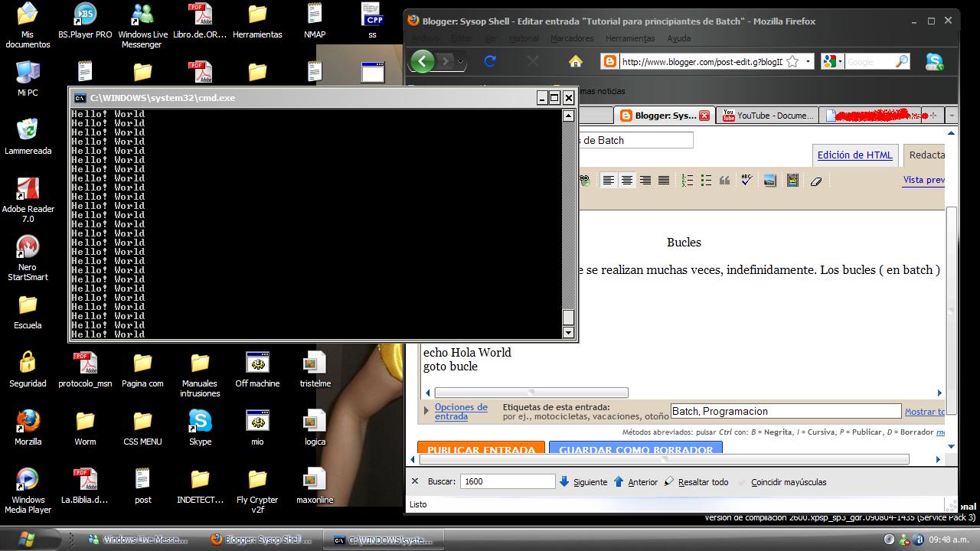This screenshot has width=980, height=551.
Task: Run the ABC spell check
Action: (x=746, y=181)
